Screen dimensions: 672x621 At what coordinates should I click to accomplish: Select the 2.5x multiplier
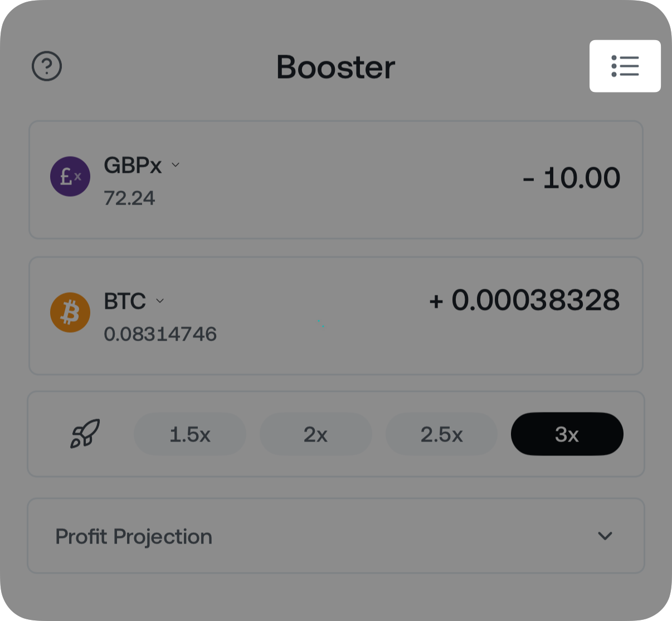click(441, 434)
